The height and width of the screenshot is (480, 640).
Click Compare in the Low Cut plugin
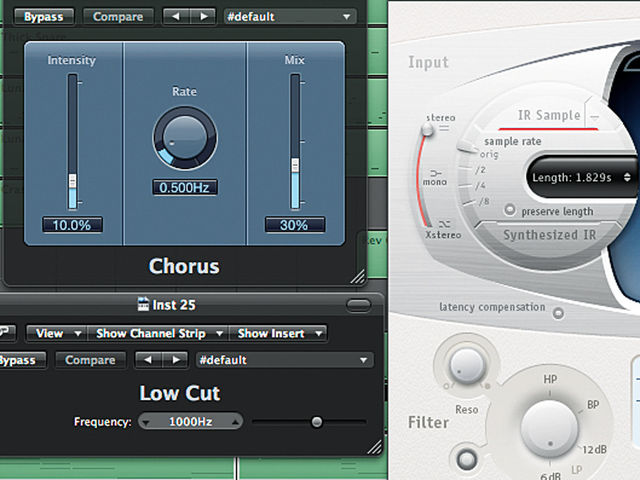90,360
